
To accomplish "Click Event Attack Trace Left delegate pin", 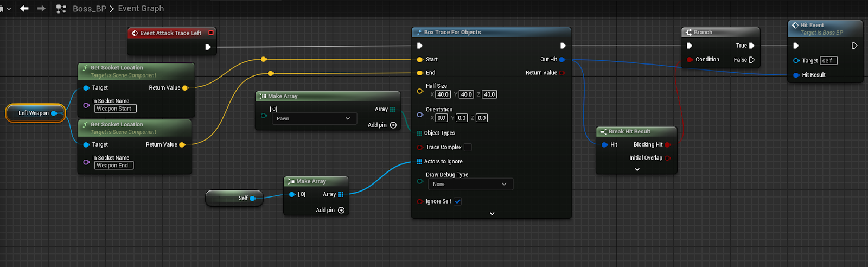I will coord(211,33).
